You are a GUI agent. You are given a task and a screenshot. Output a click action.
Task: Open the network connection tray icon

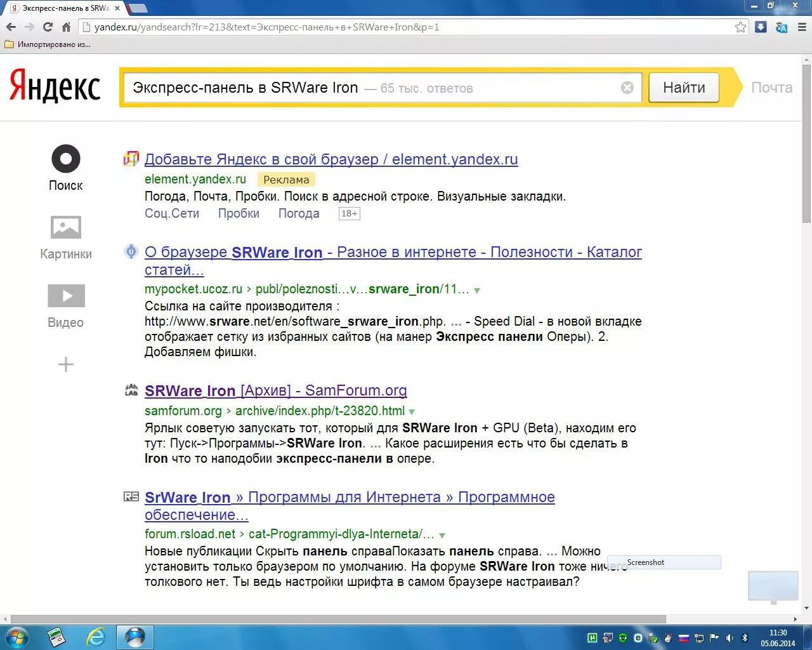(x=699, y=638)
